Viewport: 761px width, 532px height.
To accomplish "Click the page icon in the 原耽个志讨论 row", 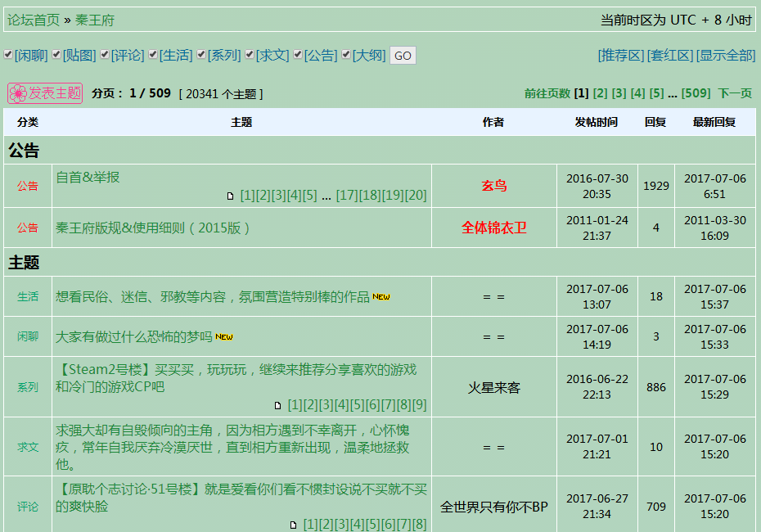I will pyautogui.click(x=293, y=525).
